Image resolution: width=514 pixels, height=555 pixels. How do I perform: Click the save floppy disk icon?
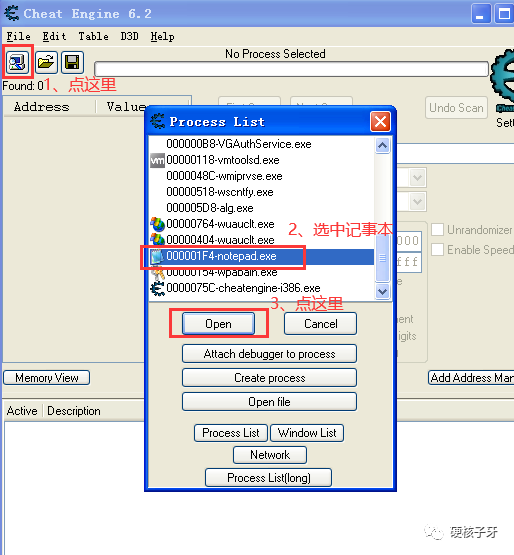point(72,62)
